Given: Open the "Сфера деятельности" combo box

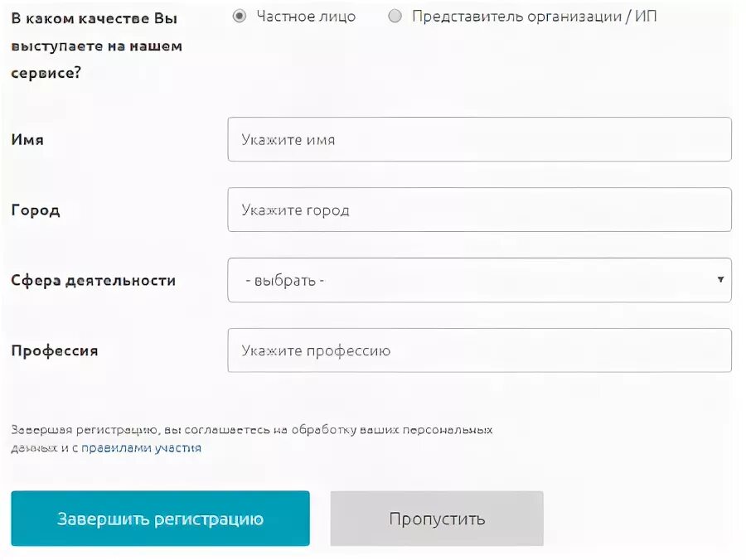Looking at the screenshot, I should point(480,280).
